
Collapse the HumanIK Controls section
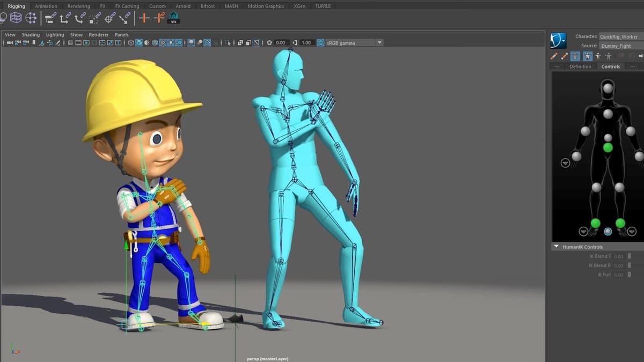point(556,247)
